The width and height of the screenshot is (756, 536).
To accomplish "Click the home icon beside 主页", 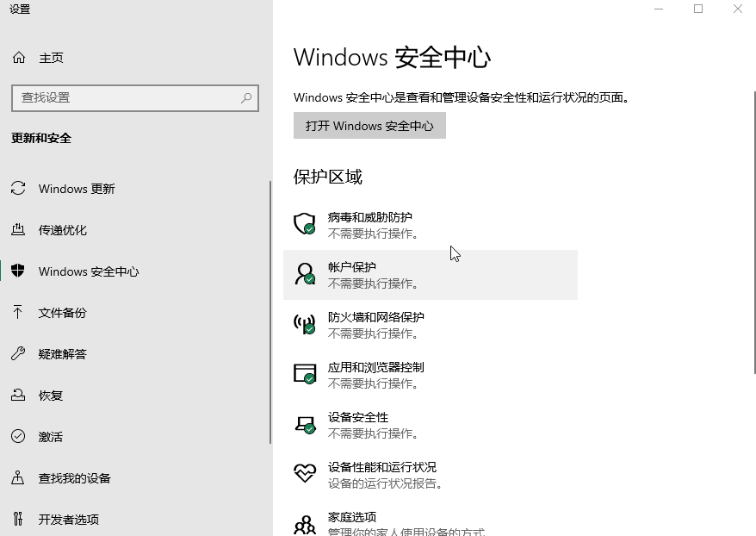I will 19,58.
